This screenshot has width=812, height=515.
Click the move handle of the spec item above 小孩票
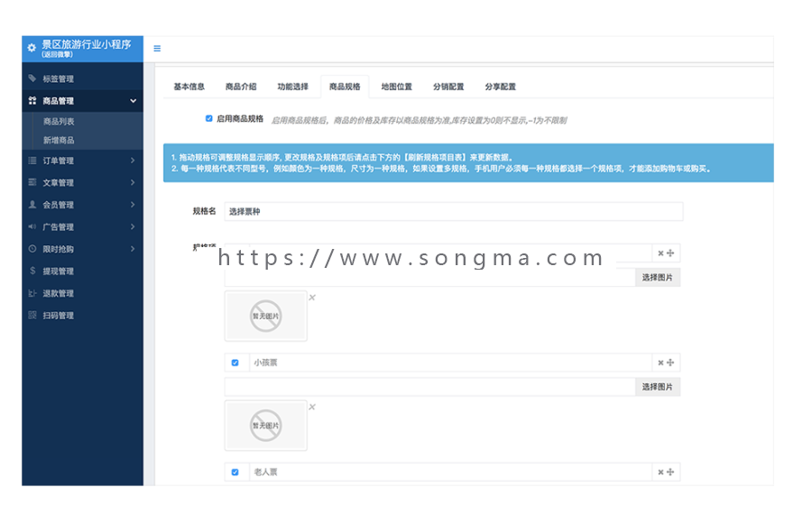(670, 253)
